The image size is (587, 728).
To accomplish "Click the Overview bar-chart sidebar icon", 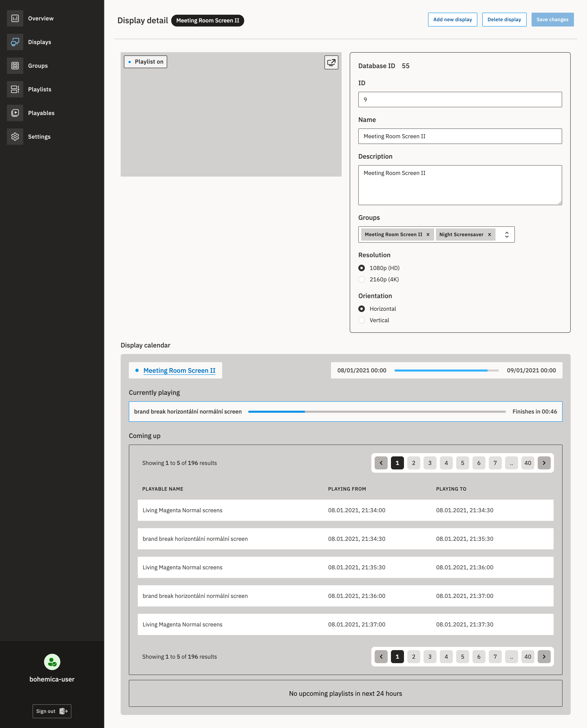I will [15, 18].
